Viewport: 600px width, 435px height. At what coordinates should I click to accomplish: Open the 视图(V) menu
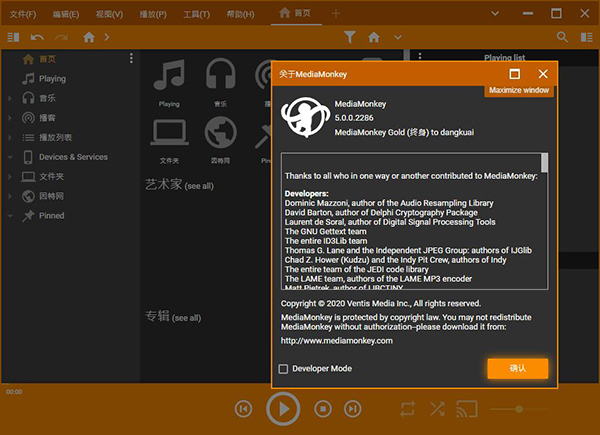coord(109,14)
